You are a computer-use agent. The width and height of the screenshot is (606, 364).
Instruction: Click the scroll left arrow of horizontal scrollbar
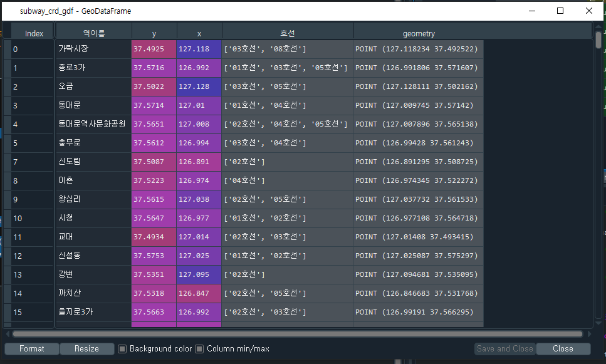tap(8, 334)
